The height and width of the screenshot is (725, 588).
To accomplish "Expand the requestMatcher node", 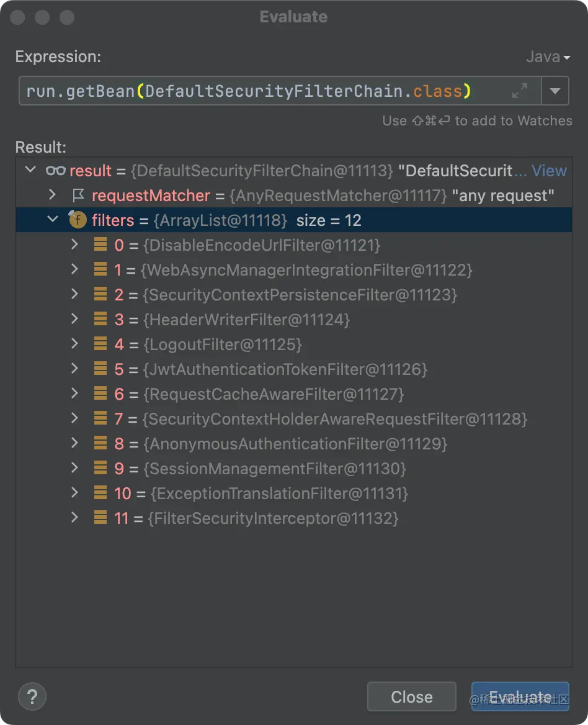I will point(52,194).
